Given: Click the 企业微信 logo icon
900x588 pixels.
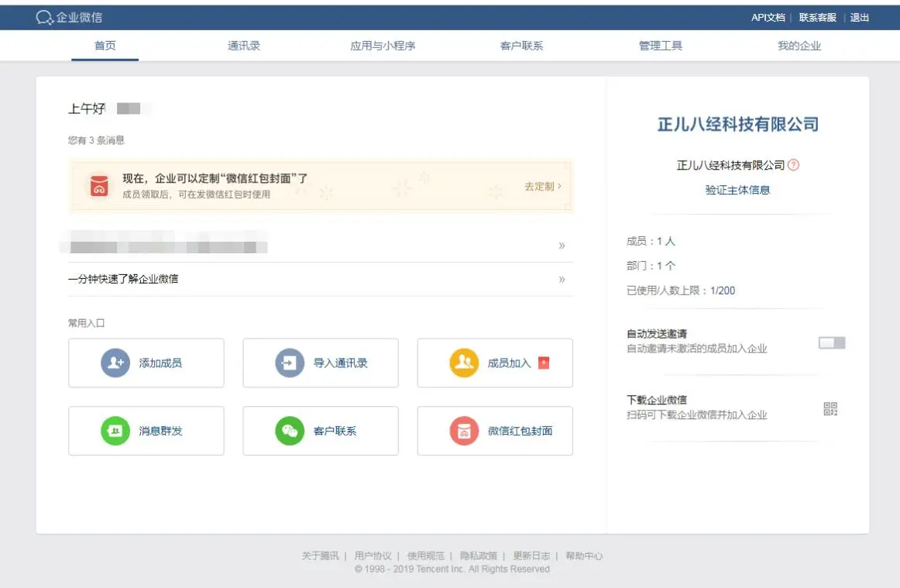Looking at the screenshot, I should (44, 17).
